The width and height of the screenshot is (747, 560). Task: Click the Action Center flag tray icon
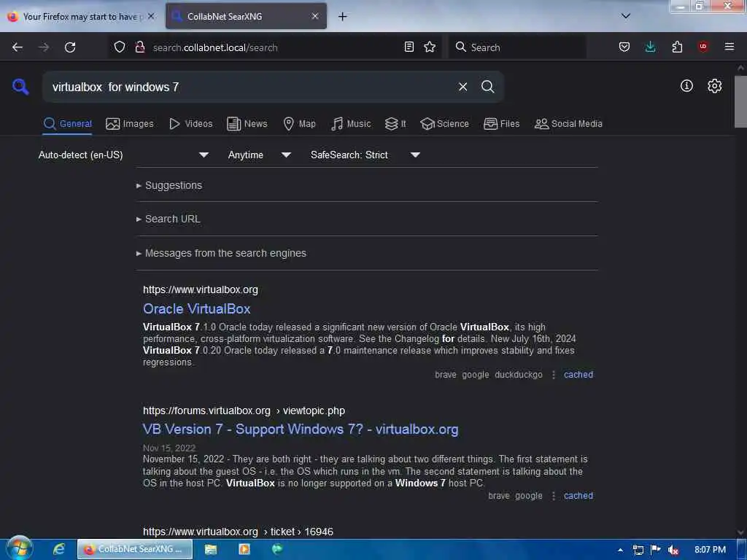tap(656, 550)
